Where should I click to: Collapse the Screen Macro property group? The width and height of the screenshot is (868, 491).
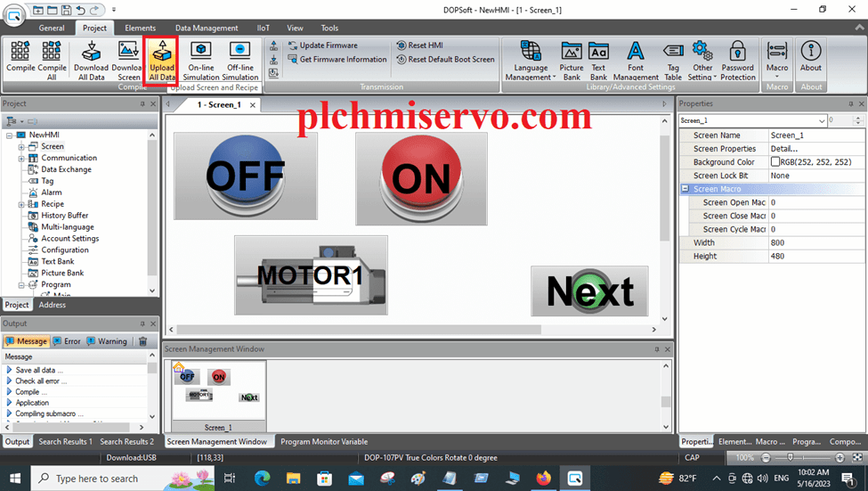coord(685,189)
